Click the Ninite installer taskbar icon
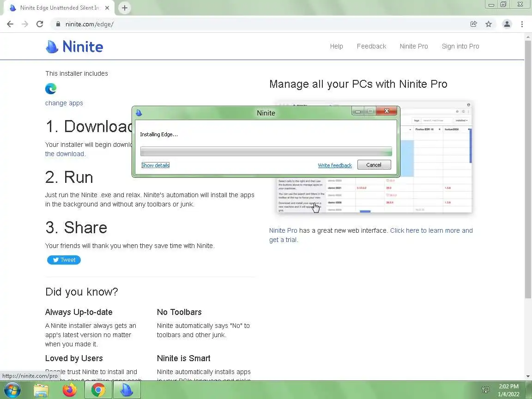 [127, 390]
